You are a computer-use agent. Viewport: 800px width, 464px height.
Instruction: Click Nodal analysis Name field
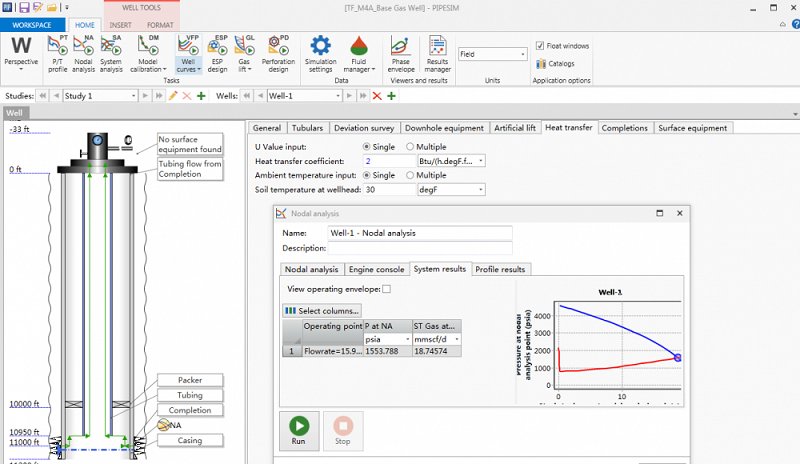coord(419,233)
